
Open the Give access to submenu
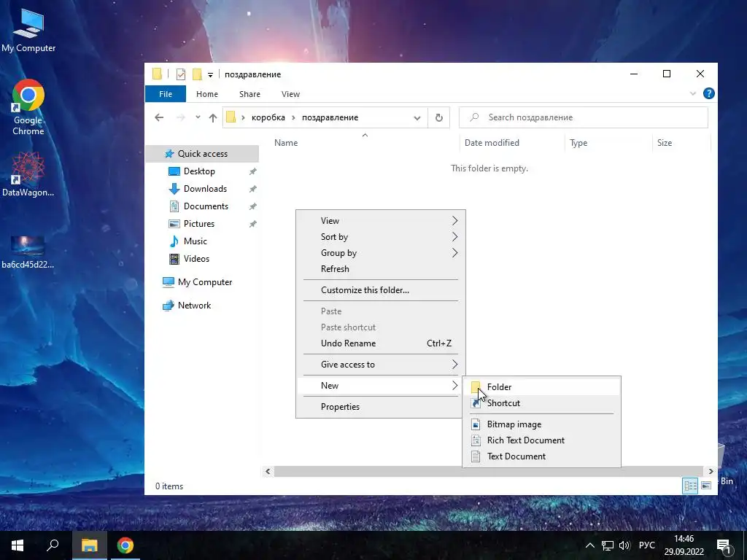coord(380,365)
